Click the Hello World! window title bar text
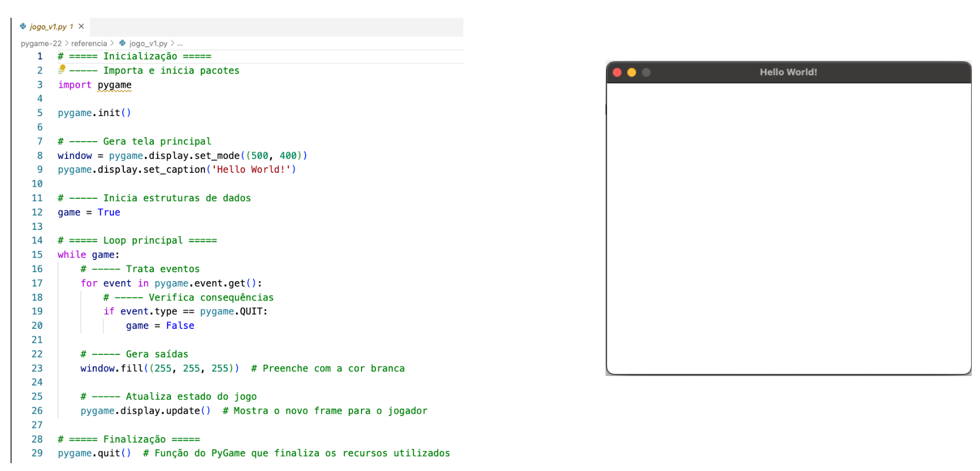 tap(788, 72)
